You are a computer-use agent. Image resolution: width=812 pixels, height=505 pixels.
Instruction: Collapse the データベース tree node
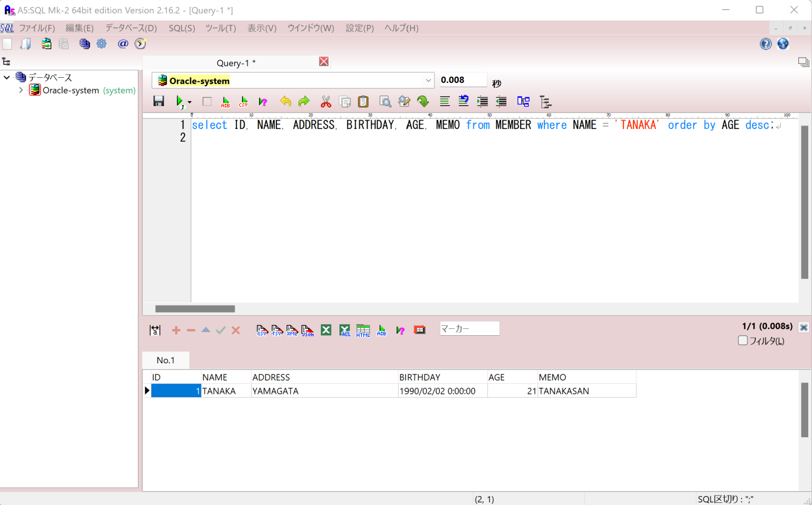point(7,77)
